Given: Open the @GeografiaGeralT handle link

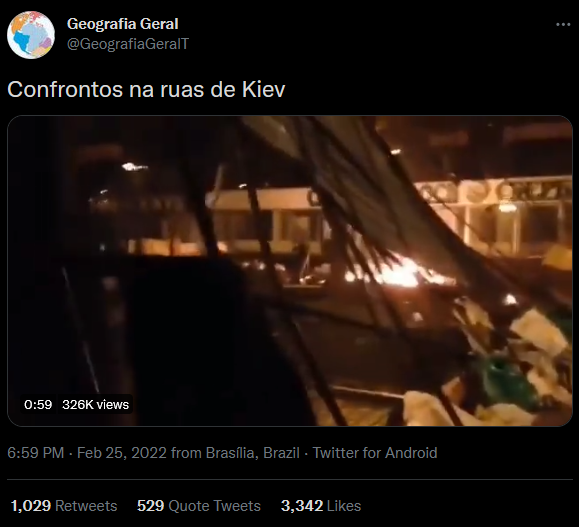Looking at the screenshot, I should tap(128, 44).
